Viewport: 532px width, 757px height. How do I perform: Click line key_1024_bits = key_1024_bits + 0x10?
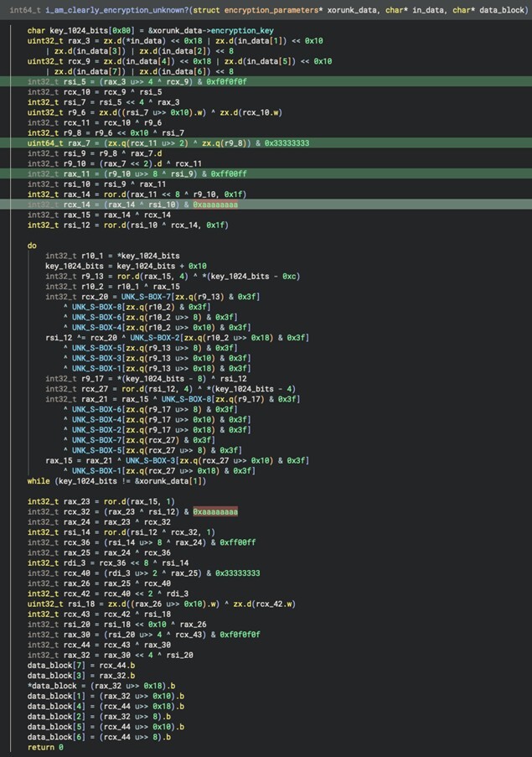pyautogui.click(x=126, y=266)
